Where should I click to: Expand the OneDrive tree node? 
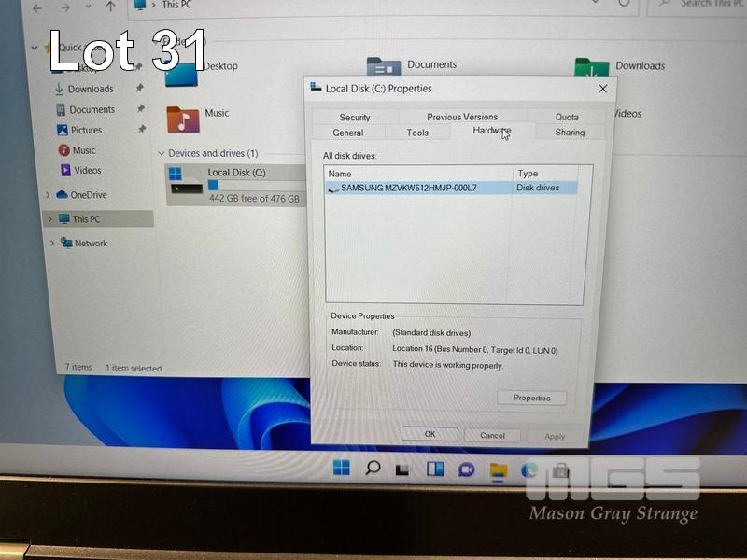coord(49,195)
